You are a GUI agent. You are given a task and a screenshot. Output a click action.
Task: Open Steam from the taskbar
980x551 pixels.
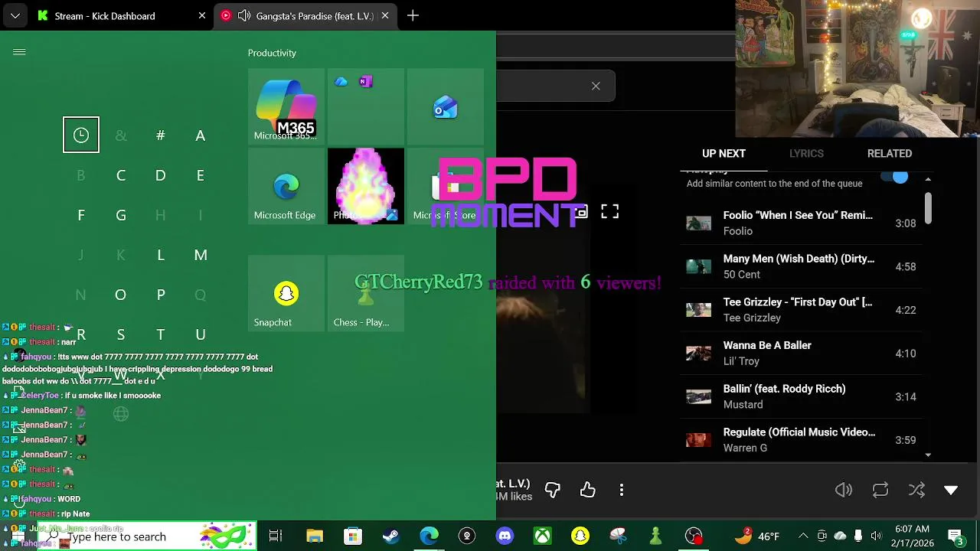click(x=390, y=536)
